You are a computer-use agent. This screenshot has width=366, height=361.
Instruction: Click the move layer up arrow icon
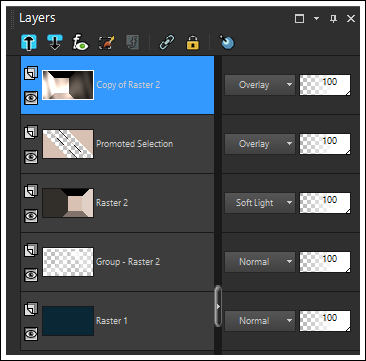pos(29,43)
